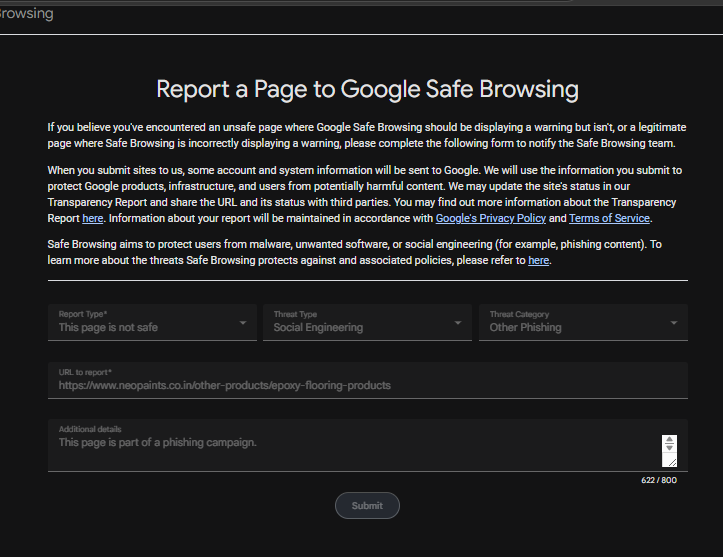Click the textarea resize handle

(671, 462)
